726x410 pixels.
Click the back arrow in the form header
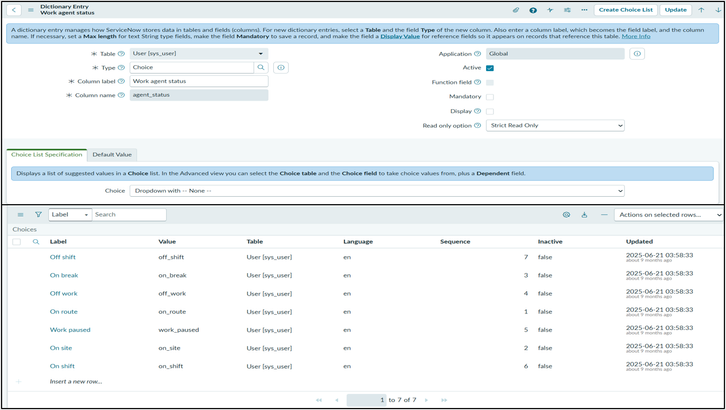coord(14,10)
